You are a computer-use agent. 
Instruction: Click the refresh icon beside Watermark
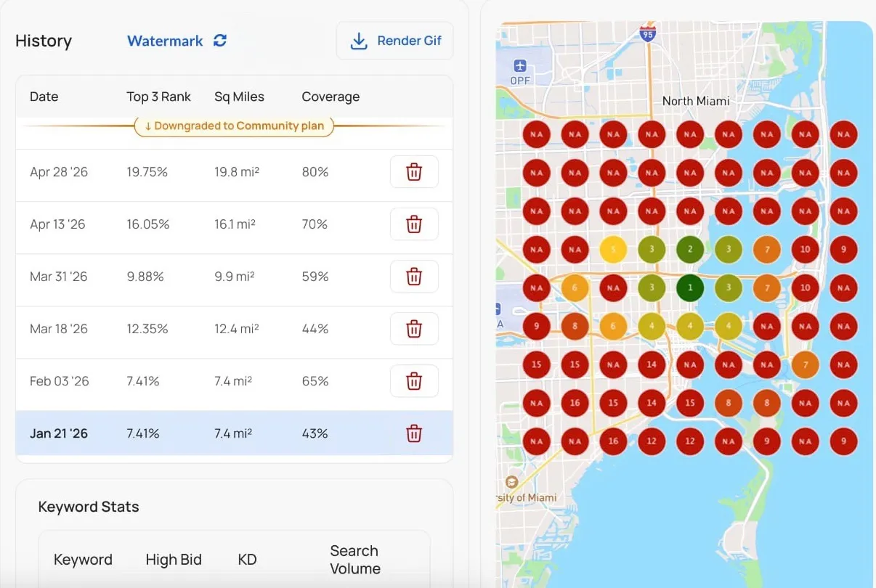point(220,41)
